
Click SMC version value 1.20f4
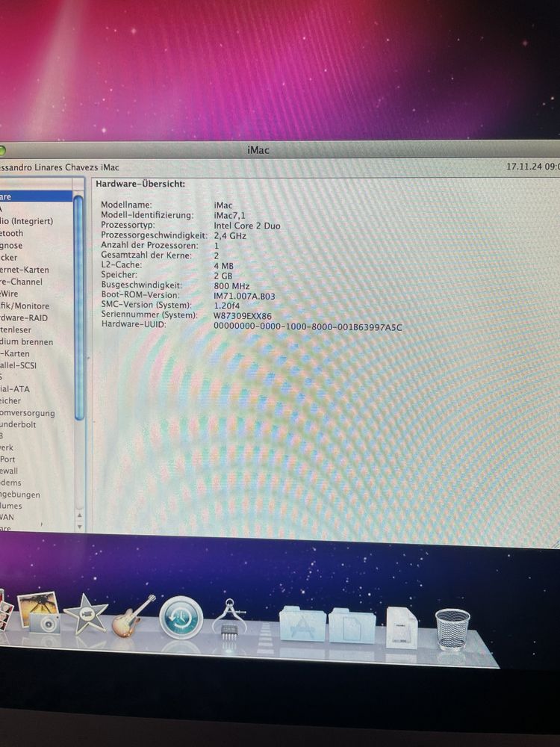click(227, 306)
